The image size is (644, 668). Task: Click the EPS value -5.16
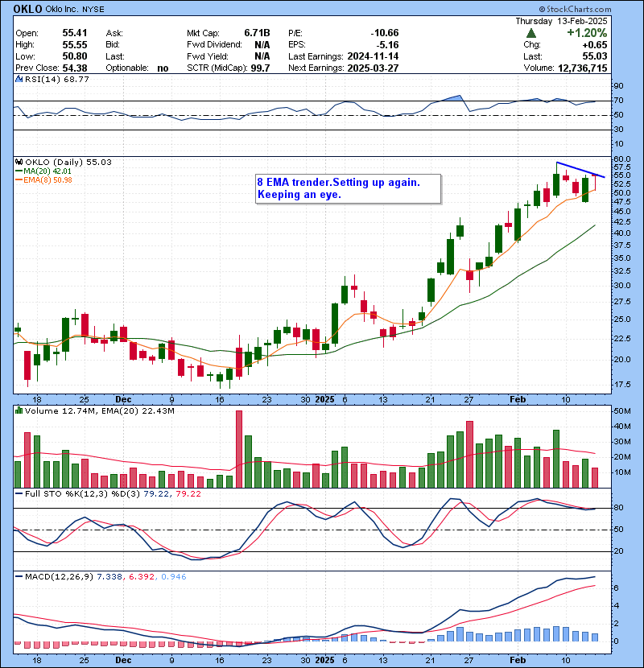387,45
